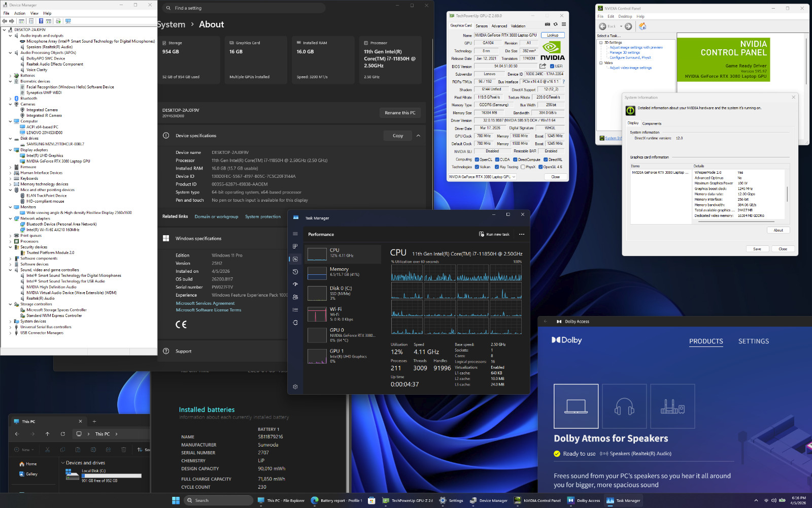812x508 pixels.
Task: Toggle the DirectCompute checkbox in GPU-Z
Action: pos(515,160)
